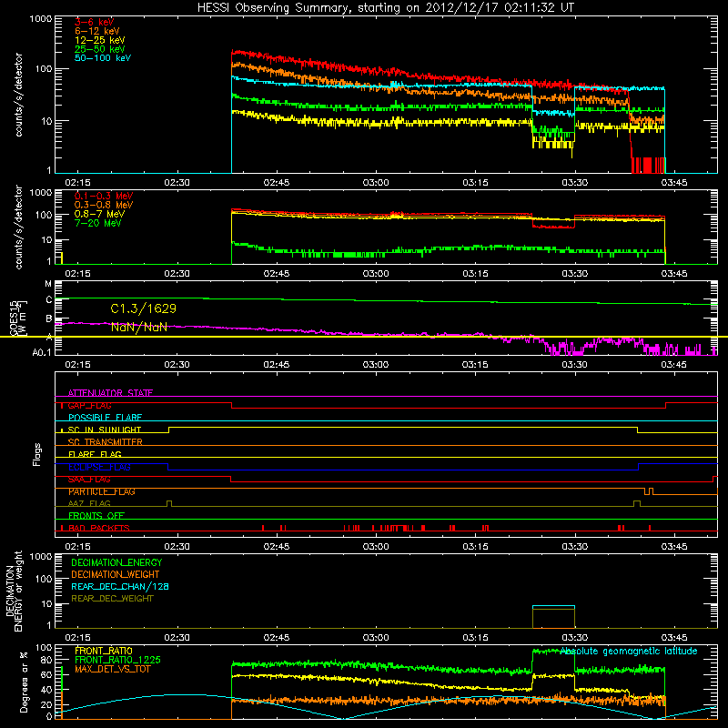728x728 pixels.
Task: Select the 'DECIMATION_ENERGY' legend label
Action: tap(116, 562)
